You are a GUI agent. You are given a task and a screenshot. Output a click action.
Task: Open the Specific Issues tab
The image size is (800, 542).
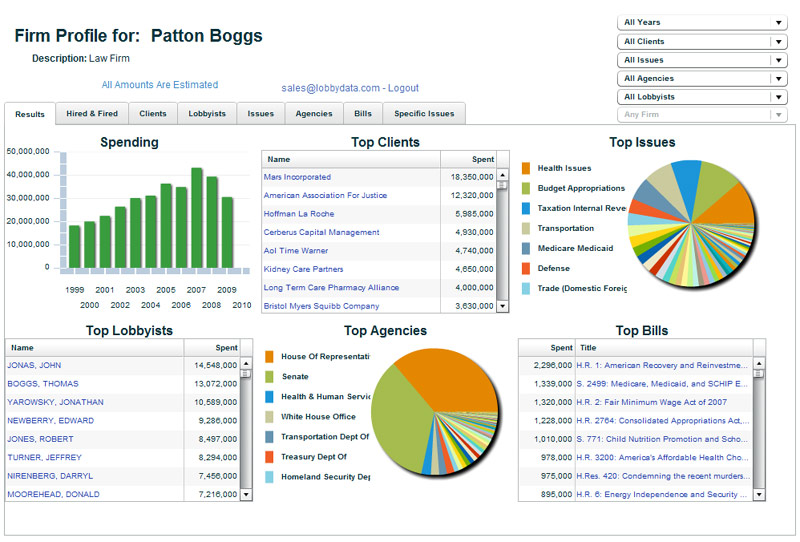point(424,113)
